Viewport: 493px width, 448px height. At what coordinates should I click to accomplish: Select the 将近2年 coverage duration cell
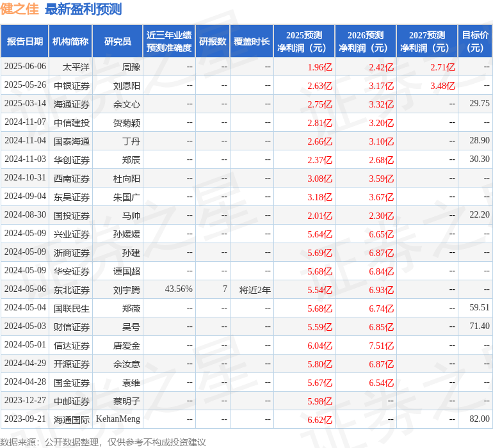pos(255,289)
